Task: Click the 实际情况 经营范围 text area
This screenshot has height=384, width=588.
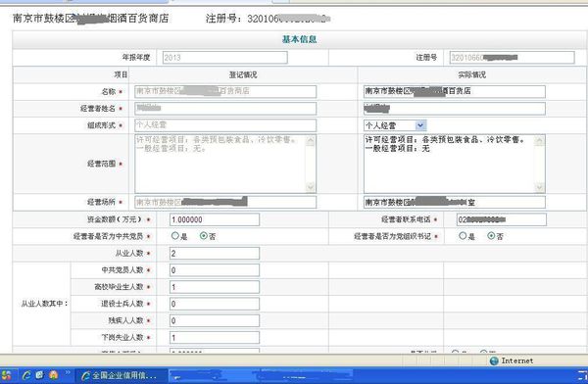Action: click(x=450, y=164)
